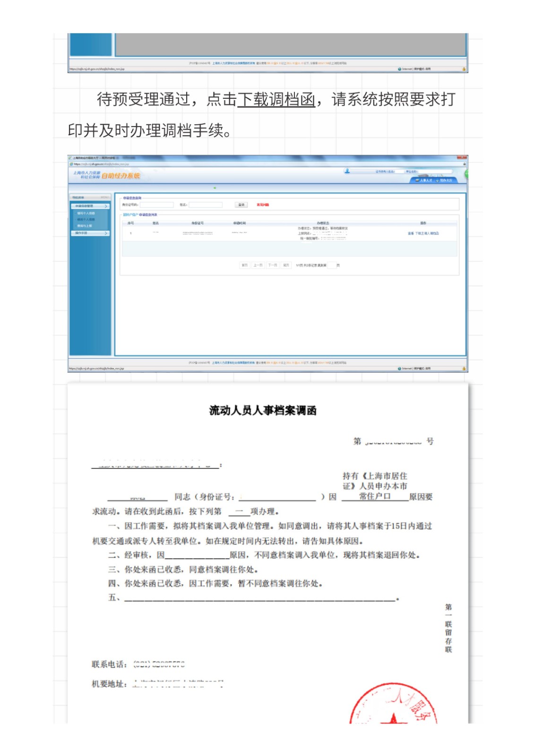Click the 查看 link in row 1
This screenshot has width=534, height=756.
click(x=411, y=233)
